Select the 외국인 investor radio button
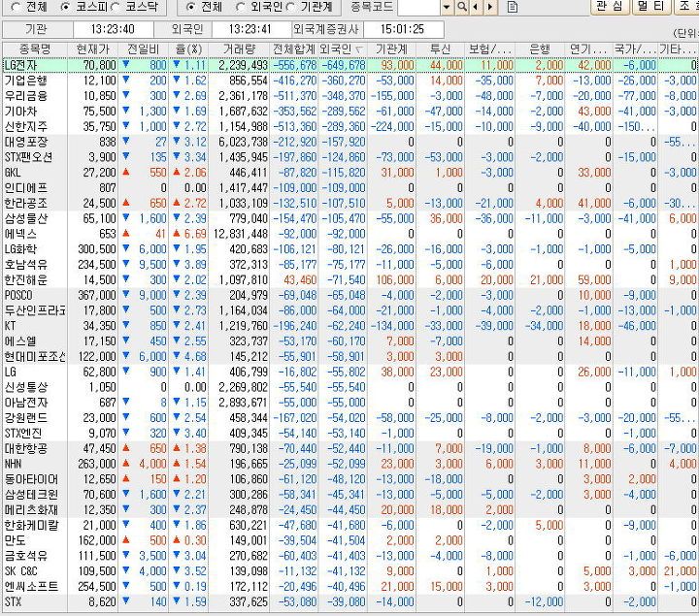699x616 pixels. 241,7
